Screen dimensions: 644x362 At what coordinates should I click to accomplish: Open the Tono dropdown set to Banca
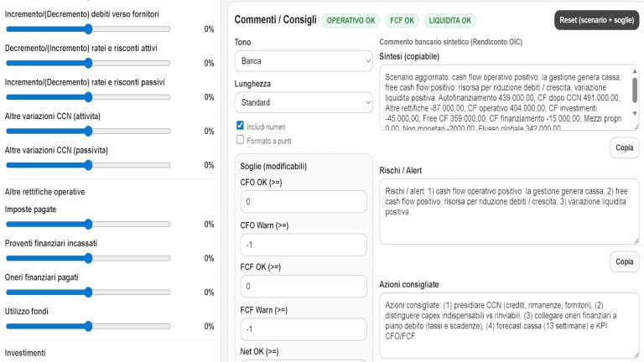(x=304, y=61)
